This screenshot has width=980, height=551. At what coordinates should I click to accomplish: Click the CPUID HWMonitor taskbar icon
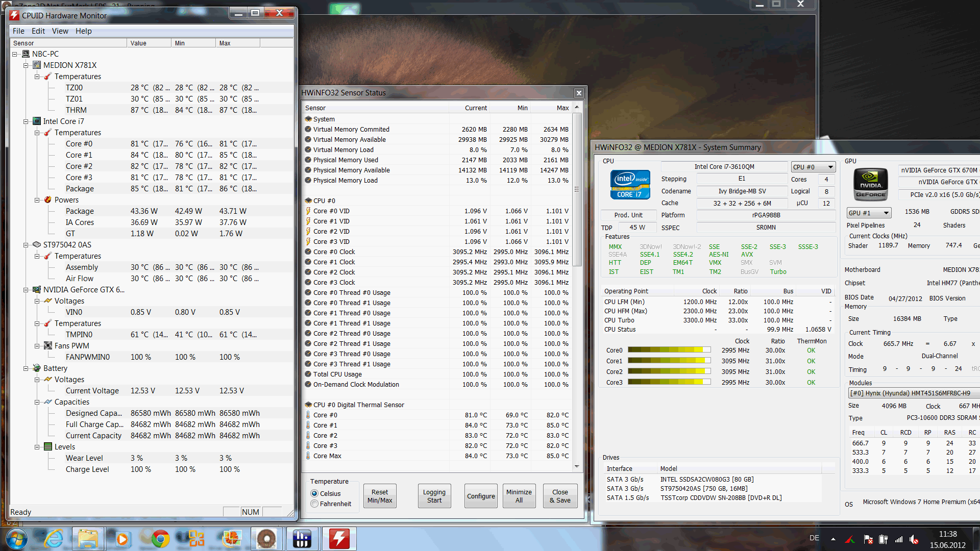coord(339,539)
